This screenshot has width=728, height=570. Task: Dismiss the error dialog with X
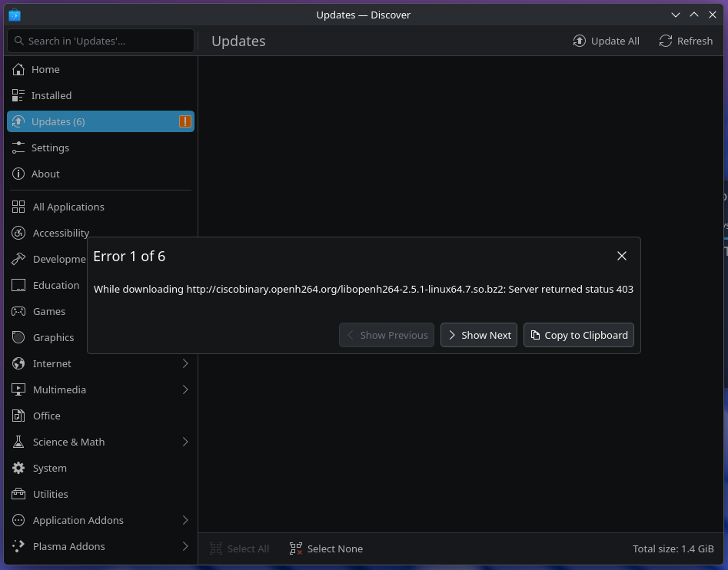point(622,256)
